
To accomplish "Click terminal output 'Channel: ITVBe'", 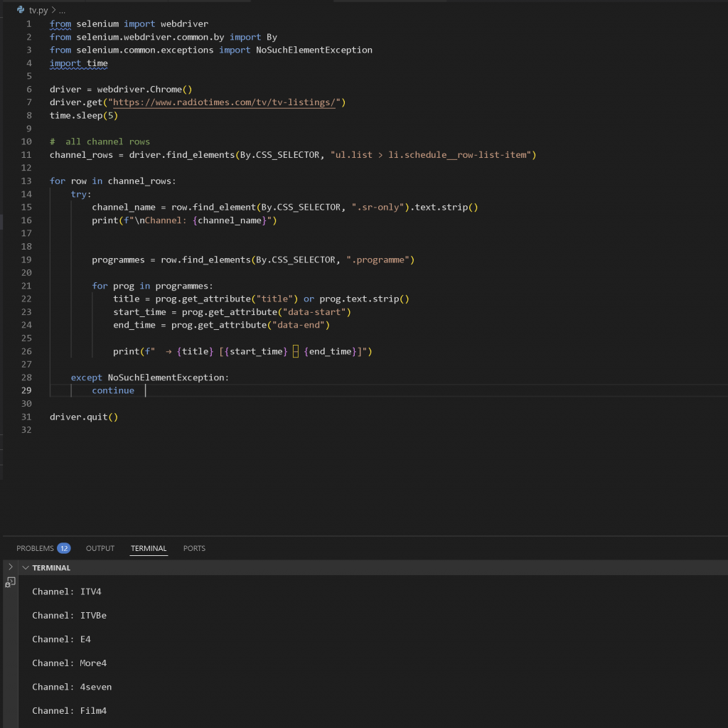I will [x=69, y=616].
